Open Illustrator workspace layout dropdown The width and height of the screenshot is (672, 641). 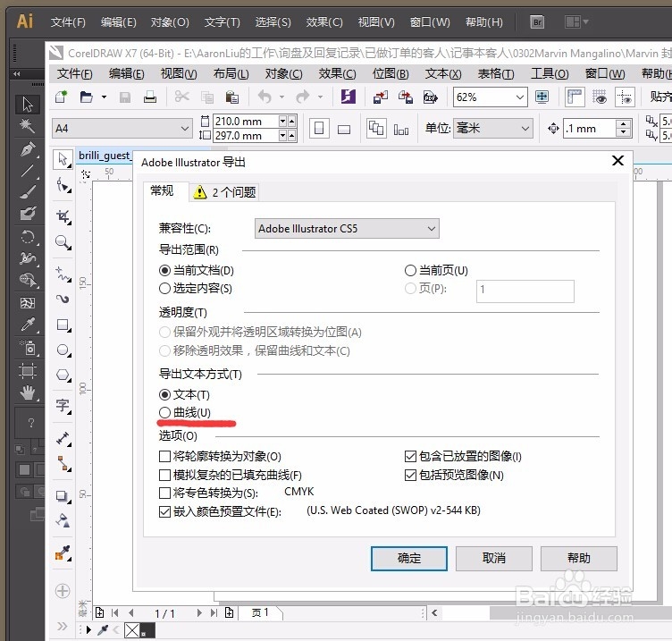[576, 21]
